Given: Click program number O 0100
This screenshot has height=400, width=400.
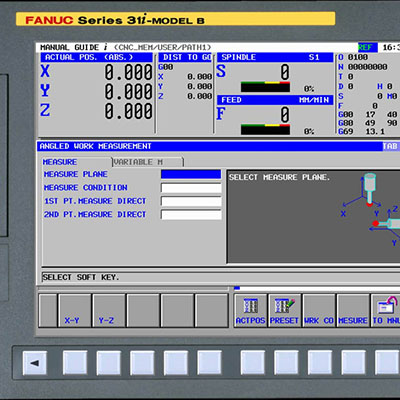Looking at the screenshot, I should [353, 57].
